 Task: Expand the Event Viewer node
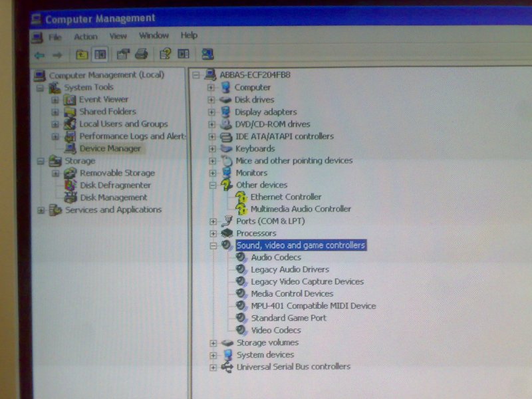point(55,100)
